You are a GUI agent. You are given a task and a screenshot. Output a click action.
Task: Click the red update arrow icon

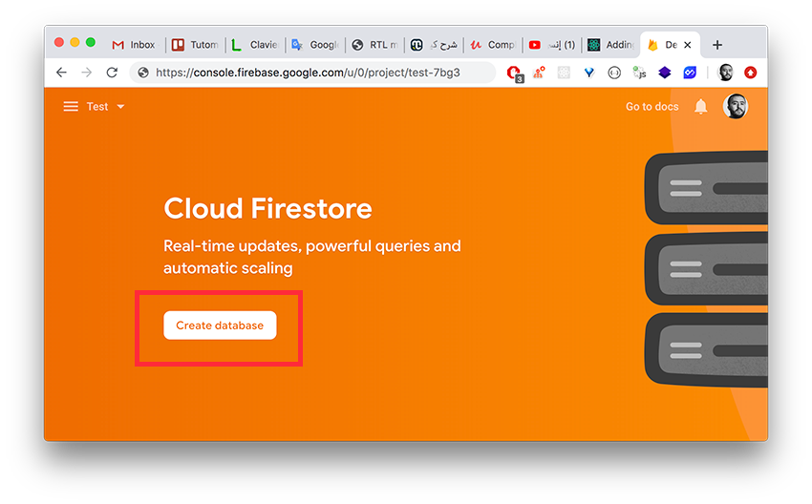[x=750, y=73]
